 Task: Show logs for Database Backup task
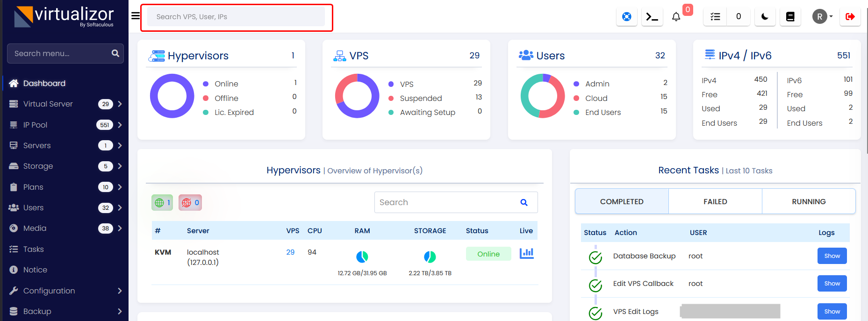[x=832, y=256]
